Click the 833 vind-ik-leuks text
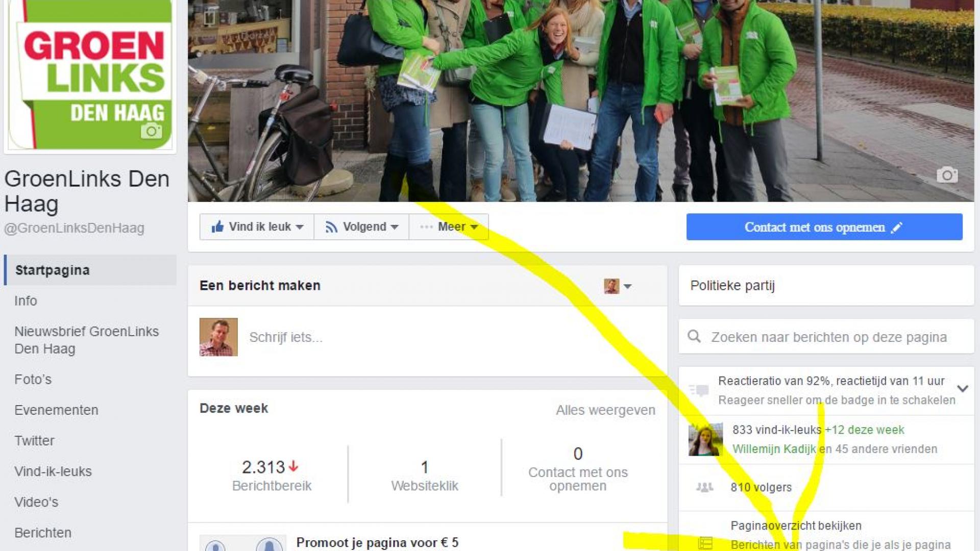The image size is (980, 551). tap(777, 430)
